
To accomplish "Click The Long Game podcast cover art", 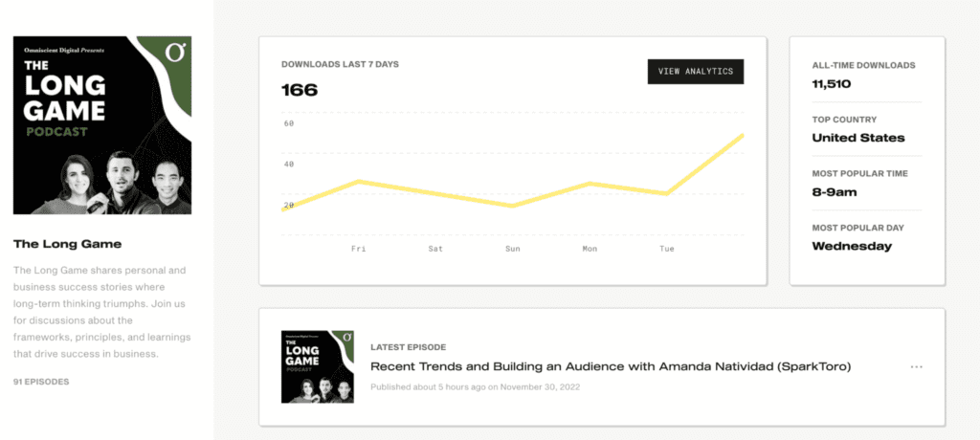I will [x=102, y=125].
